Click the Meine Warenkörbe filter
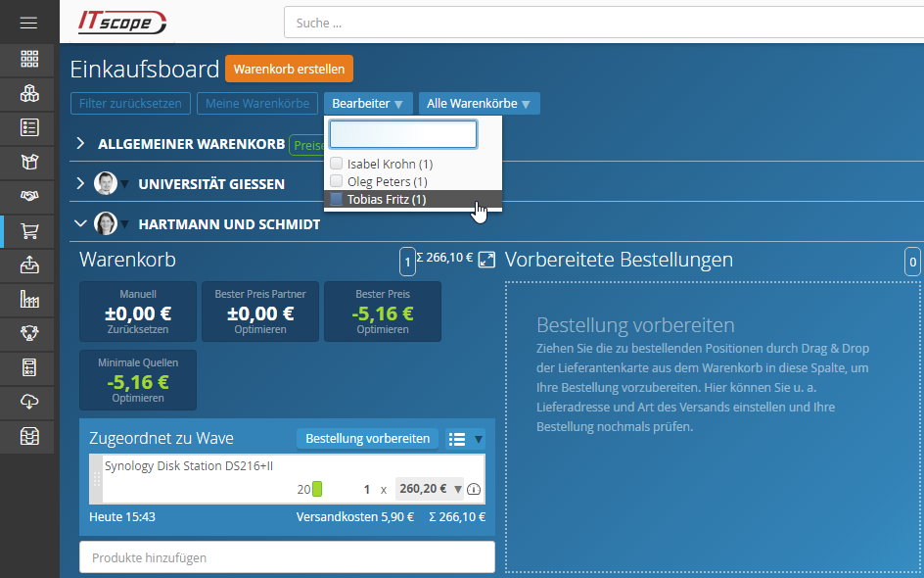 pyautogui.click(x=257, y=104)
